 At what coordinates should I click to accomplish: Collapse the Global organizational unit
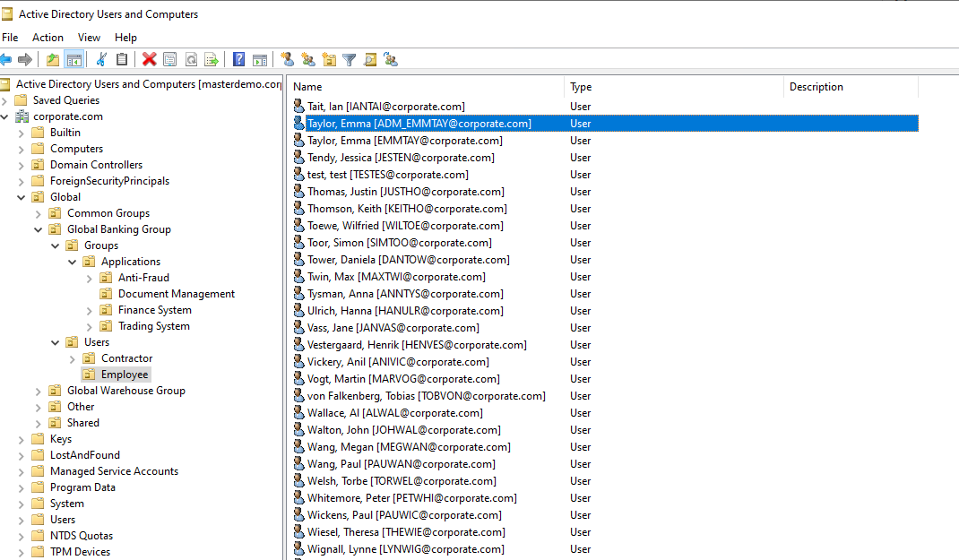tap(22, 197)
